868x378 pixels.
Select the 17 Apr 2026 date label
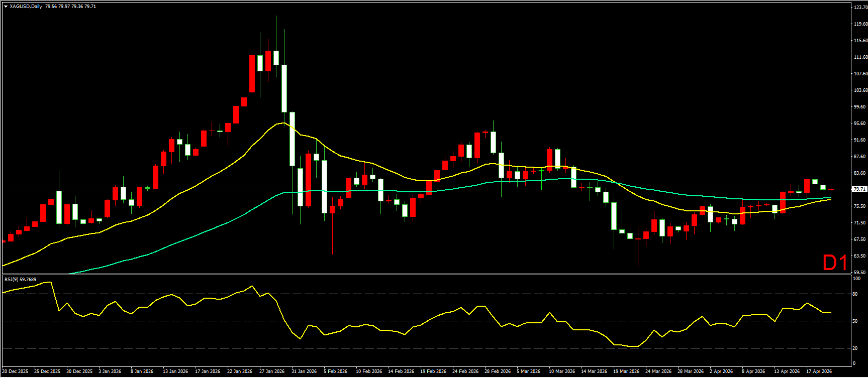(819, 371)
